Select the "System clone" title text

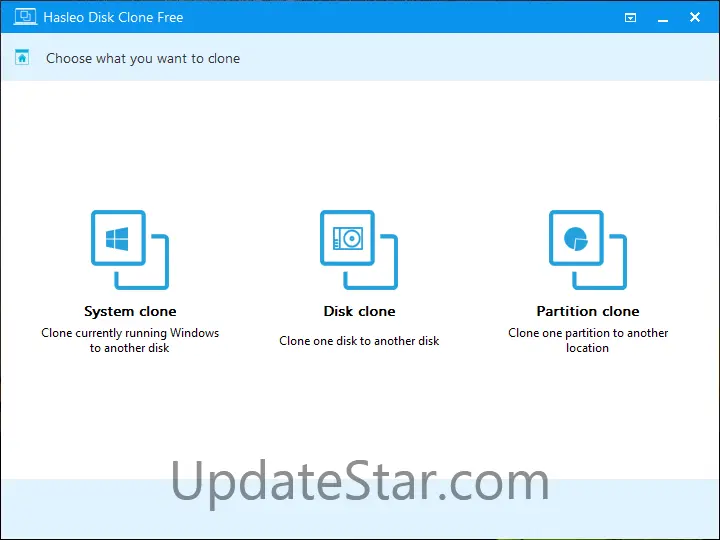pos(130,311)
